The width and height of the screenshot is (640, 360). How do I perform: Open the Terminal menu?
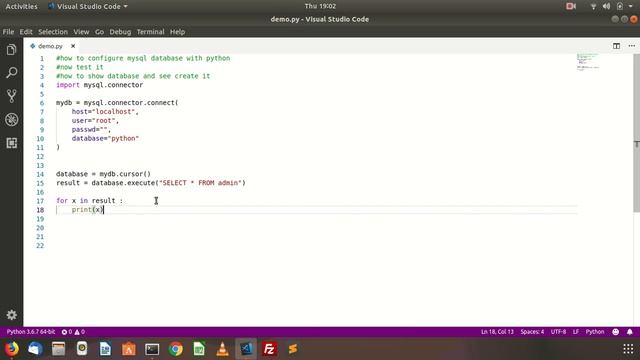point(150,32)
